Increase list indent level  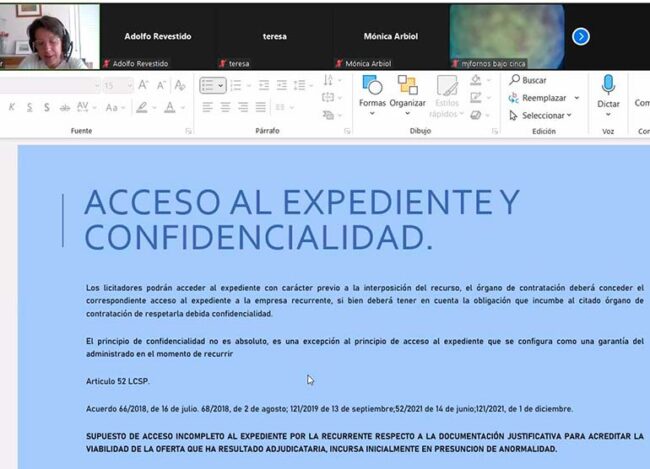282,85
